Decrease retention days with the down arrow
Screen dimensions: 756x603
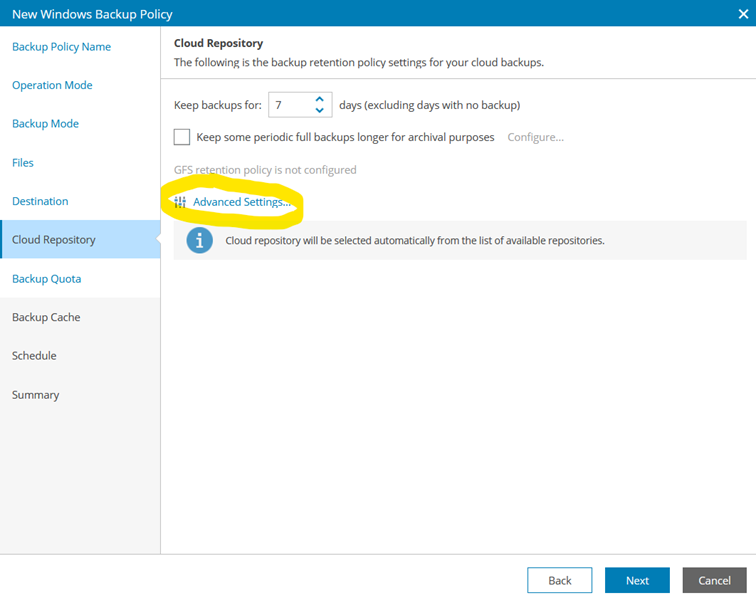coord(319,110)
